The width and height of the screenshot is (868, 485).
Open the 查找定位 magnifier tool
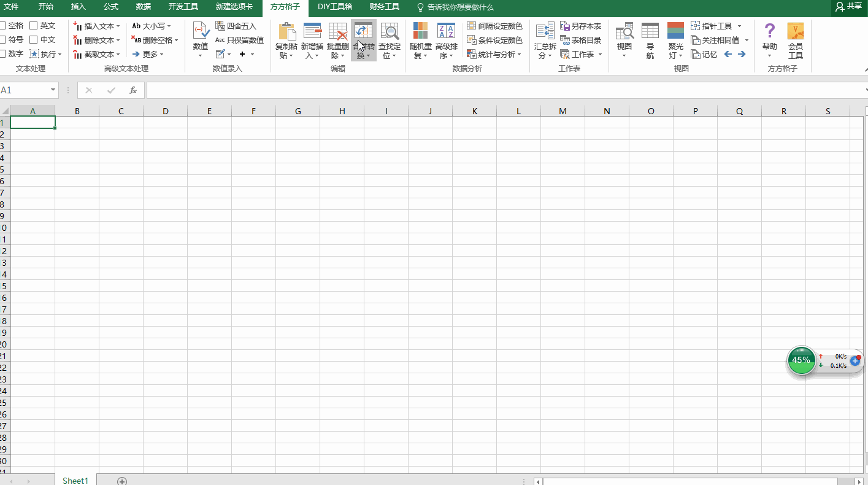click(390, 32)
